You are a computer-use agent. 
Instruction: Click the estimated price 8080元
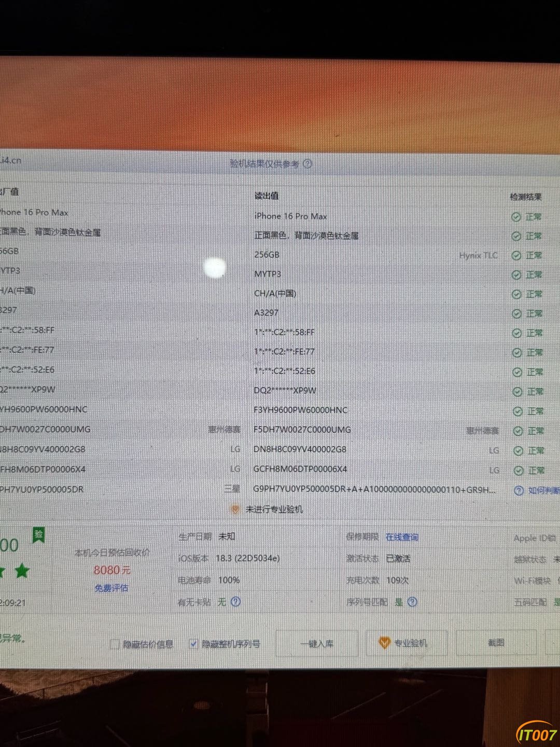point(112,570)
